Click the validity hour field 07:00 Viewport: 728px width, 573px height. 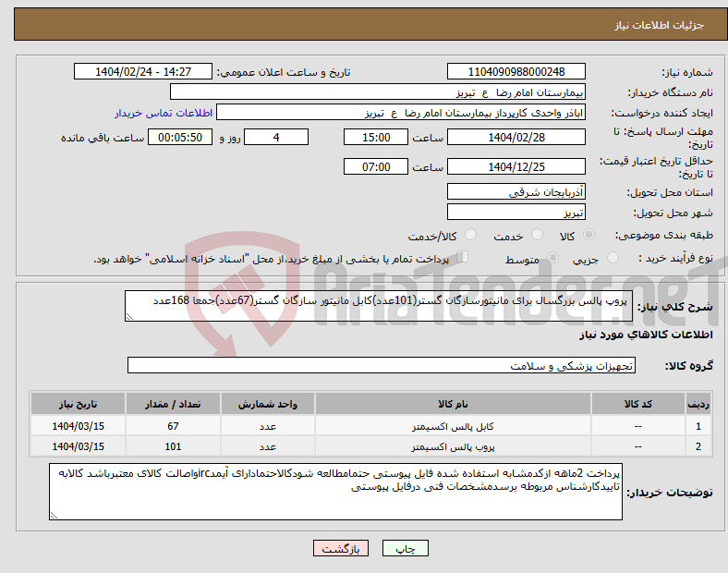coord(376,166)
